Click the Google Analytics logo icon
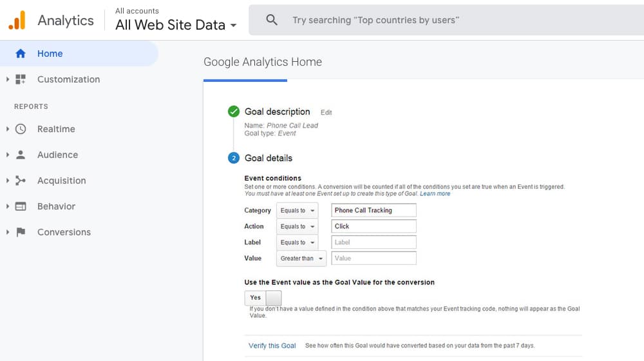 17,20
